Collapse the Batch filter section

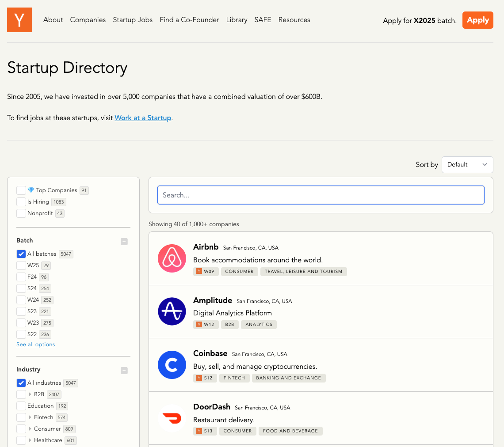[x=124, y=242]
